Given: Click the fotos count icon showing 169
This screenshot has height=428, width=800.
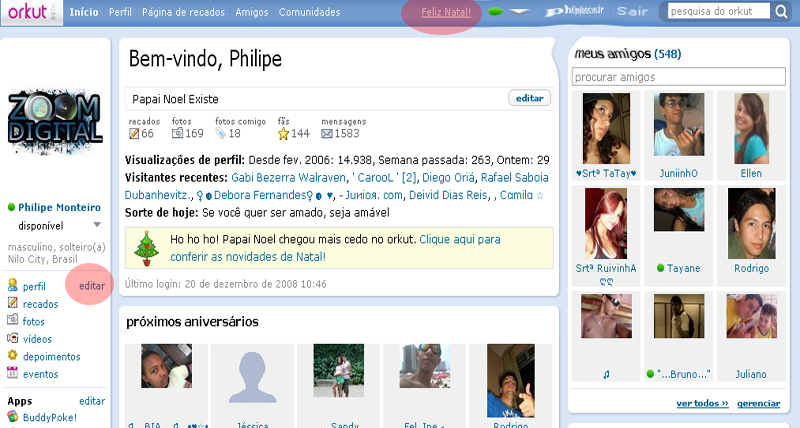Looking at the screenshot, I should [177, 133].
